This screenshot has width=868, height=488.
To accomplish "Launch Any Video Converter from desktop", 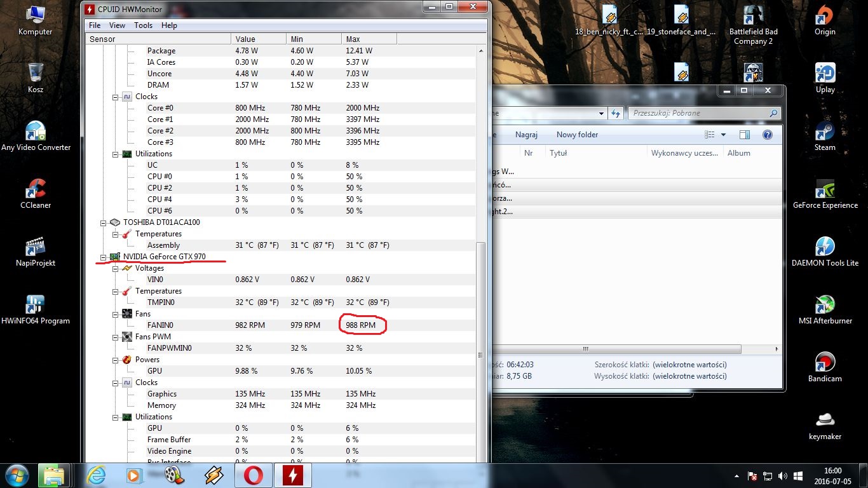I will click(x=36, y=136).
